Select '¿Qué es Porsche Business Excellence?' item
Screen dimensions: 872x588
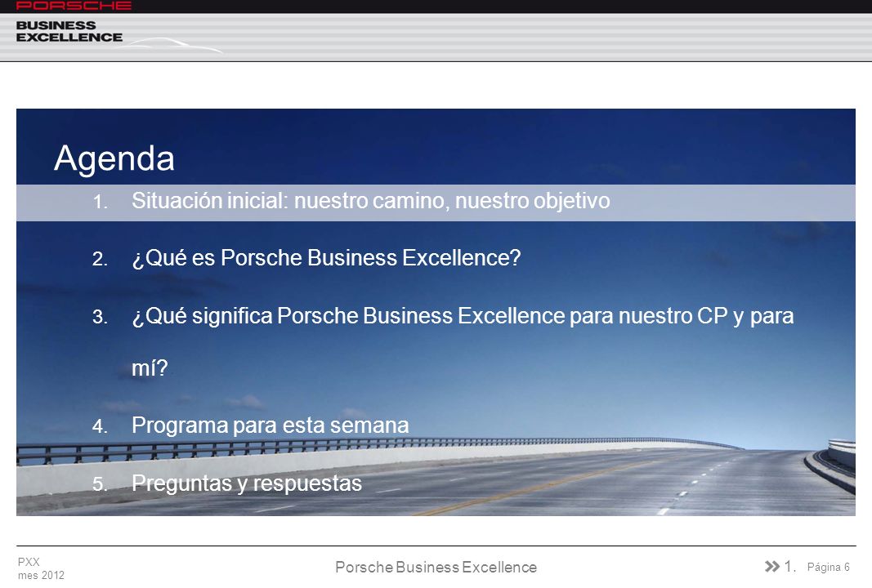(326, 258)
